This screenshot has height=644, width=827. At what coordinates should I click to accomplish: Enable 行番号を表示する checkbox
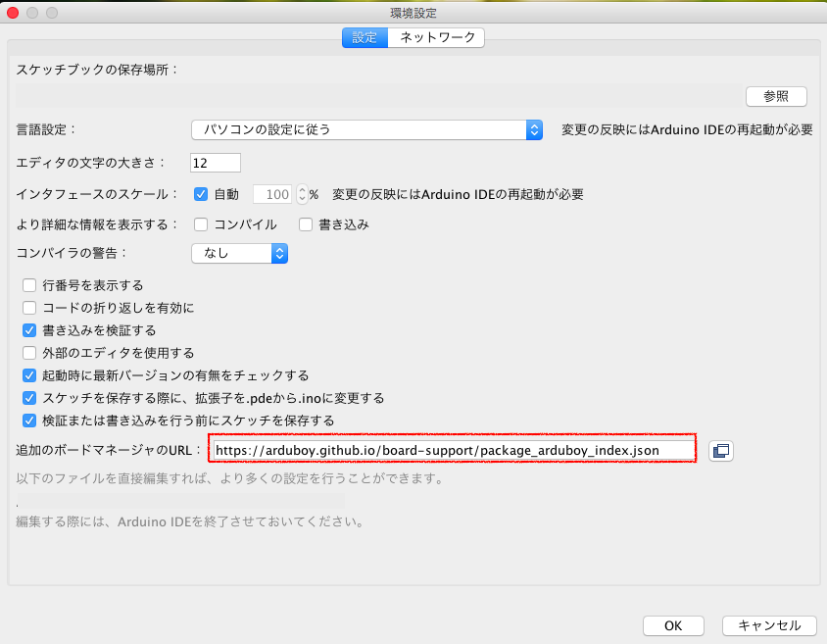tap(29, 285)
